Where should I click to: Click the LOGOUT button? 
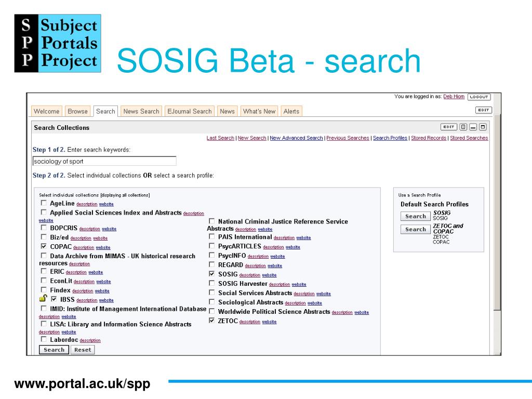click(478, 97)
